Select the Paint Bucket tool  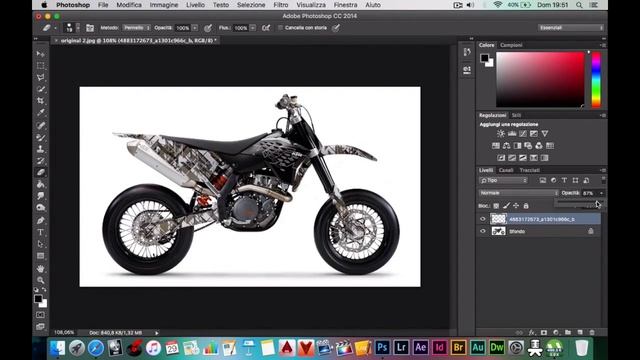click(x=40, y=184)
